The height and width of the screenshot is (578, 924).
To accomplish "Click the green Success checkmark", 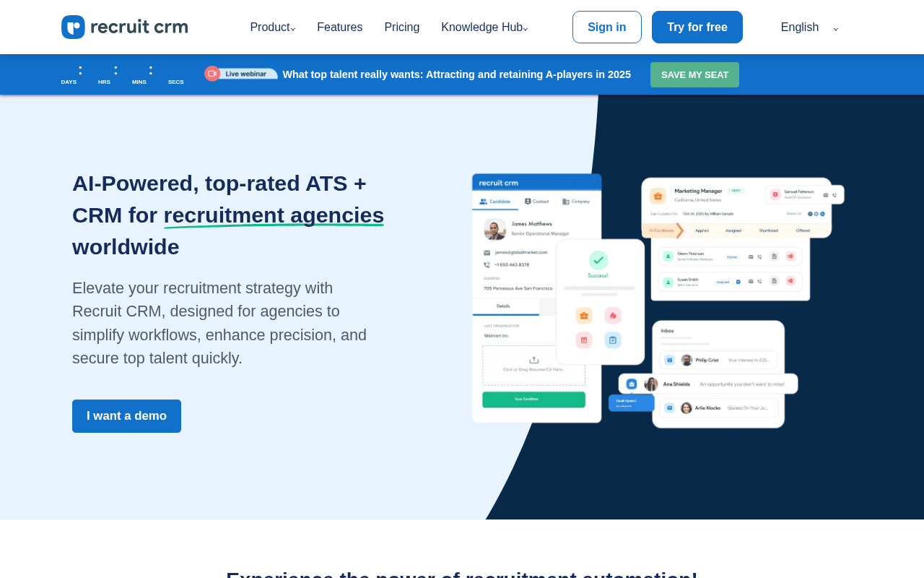I will tap(598, 261).
